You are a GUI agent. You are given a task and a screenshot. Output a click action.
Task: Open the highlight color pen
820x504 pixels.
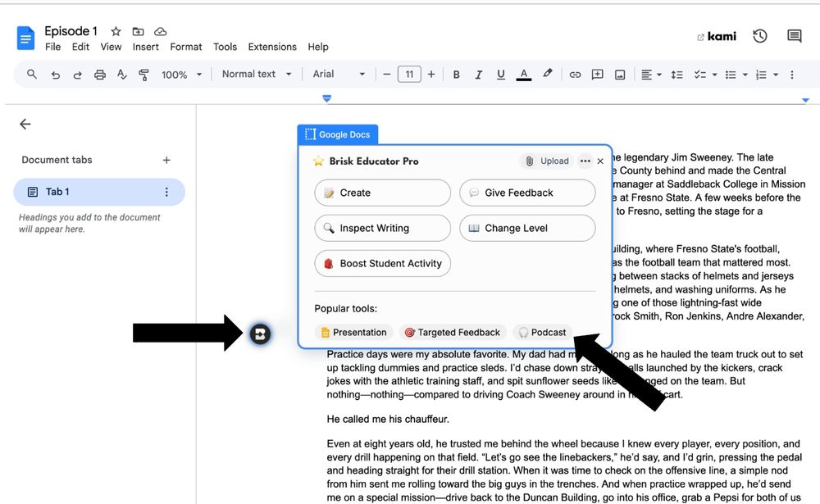tap(547, 74)
